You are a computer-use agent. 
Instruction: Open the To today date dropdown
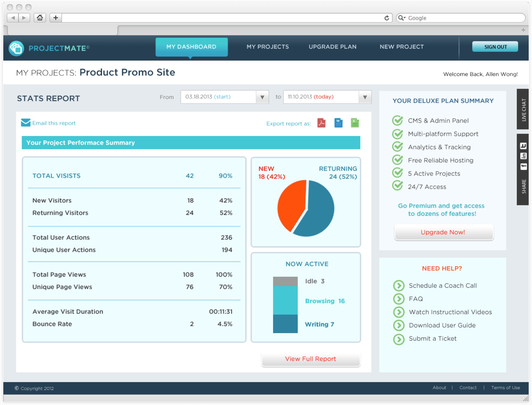(365, 97)
